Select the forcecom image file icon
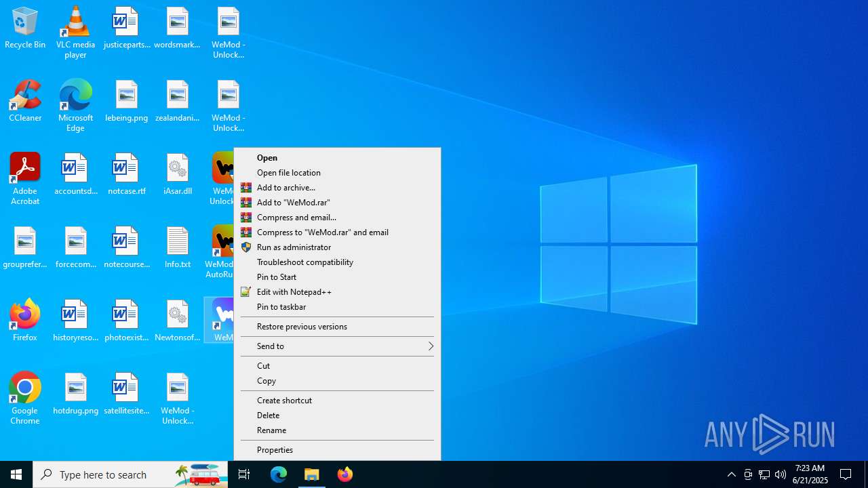This screenshot has height=488, width=868. click(75, 248)
